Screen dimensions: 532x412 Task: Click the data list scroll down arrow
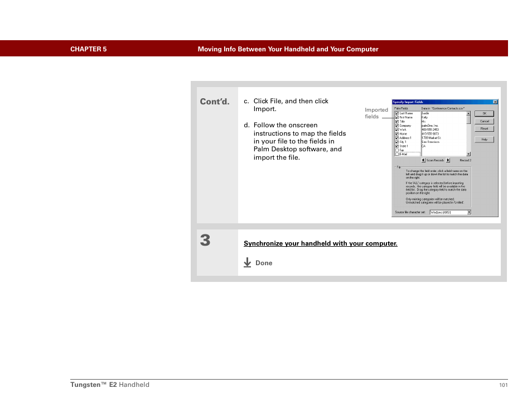(x=468, y=154)
